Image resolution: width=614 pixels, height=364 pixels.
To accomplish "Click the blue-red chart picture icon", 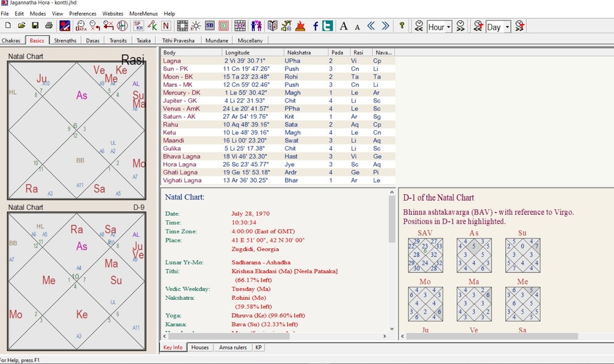I will coord(65,26).
